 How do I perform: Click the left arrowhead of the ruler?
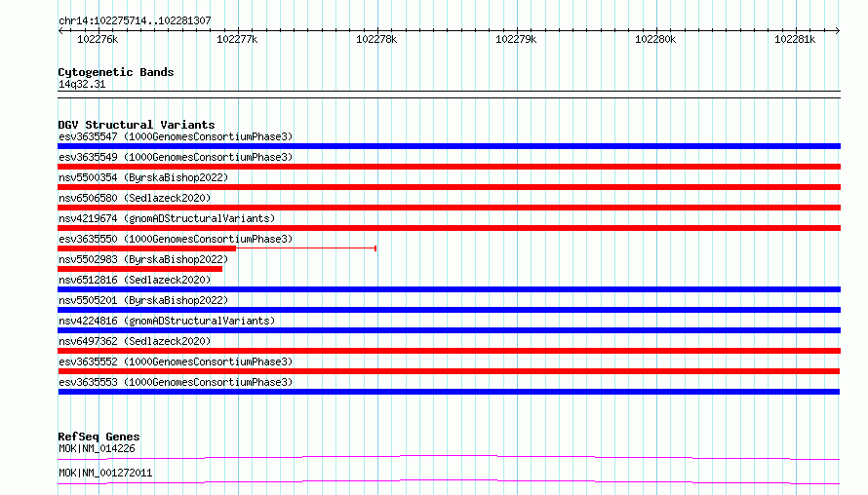pyautogui.click(x=60, y=30)
